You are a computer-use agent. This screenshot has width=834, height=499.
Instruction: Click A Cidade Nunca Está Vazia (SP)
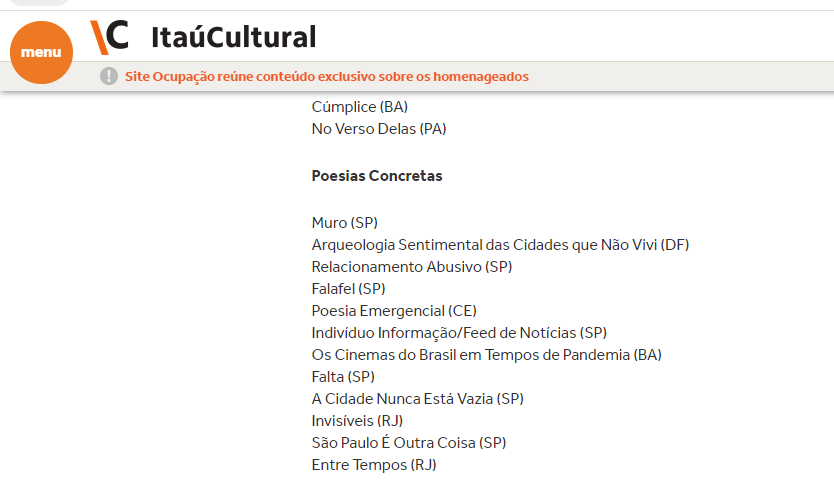[x=417, y=399]
